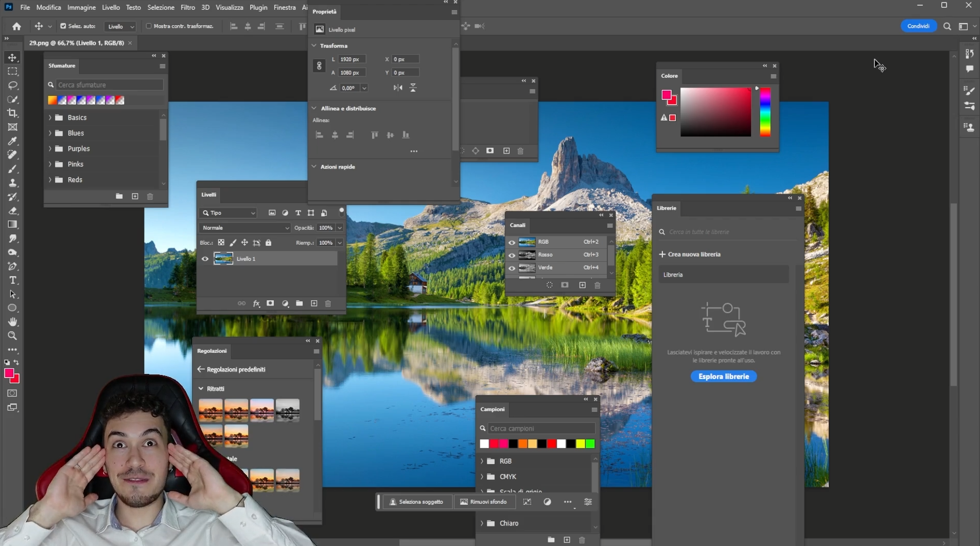Delete layer using Livelli trash icon
The image size is (980, 546).
[328, 304]
